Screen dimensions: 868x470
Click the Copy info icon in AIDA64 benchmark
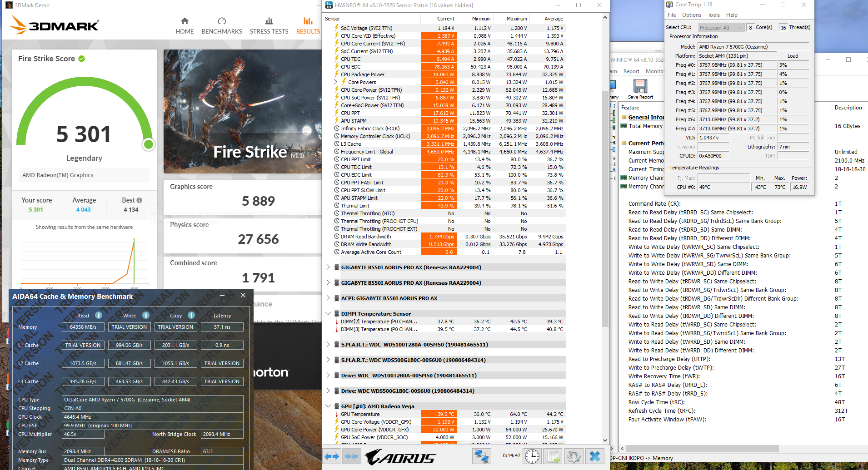click(x=191, y=315)
